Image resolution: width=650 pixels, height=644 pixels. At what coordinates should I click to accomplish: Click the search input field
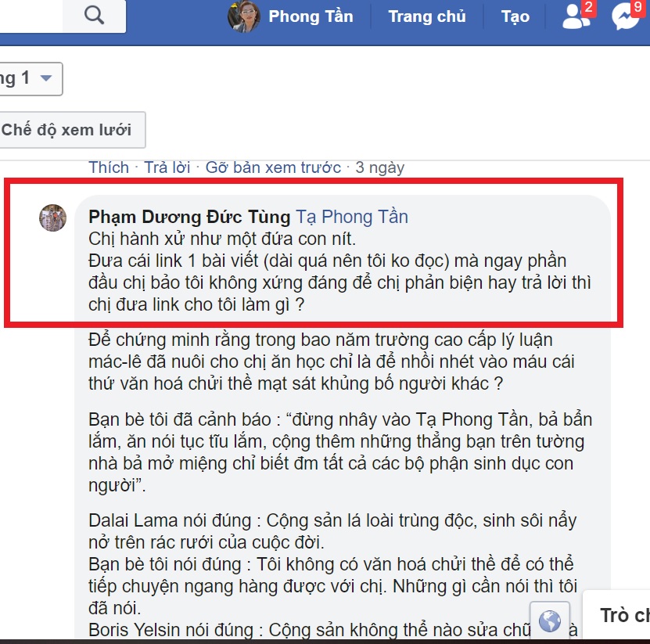tap(31, 16)
